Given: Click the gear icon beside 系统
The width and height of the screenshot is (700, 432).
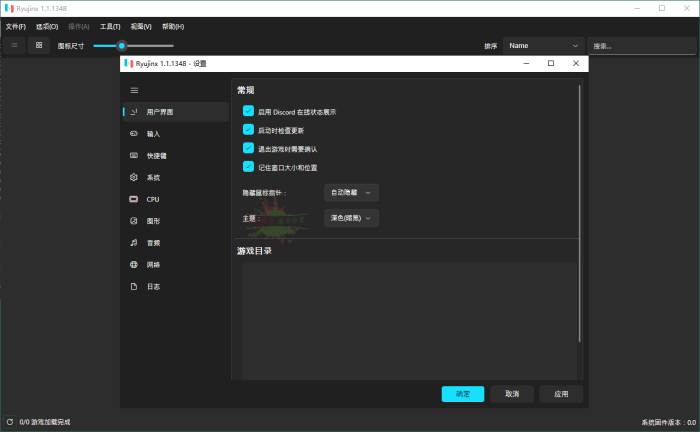Looking at the screenshot, I should coord(133,177).
